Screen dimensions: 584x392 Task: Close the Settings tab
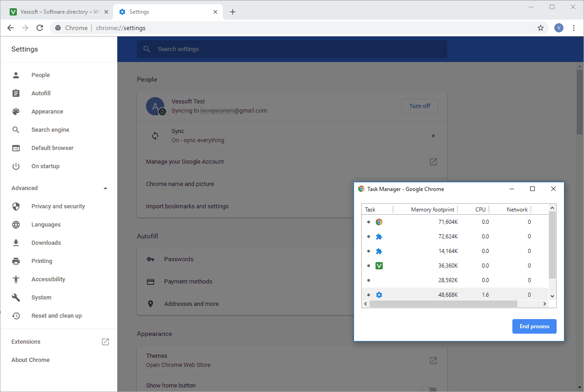[x=214, y=12]
